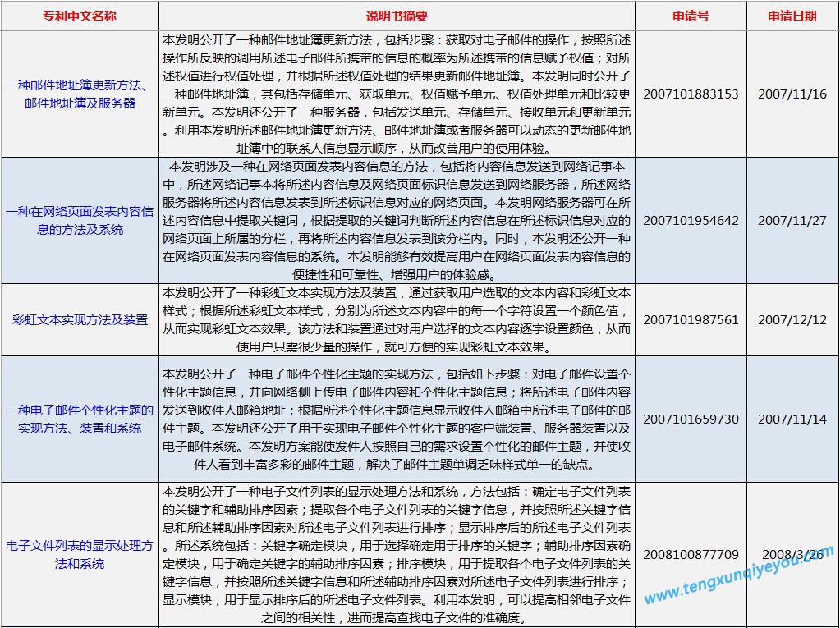The image size is (840, 628).
Task: Click the 说明书摘要 column header
Action: [x=397, y=16]
